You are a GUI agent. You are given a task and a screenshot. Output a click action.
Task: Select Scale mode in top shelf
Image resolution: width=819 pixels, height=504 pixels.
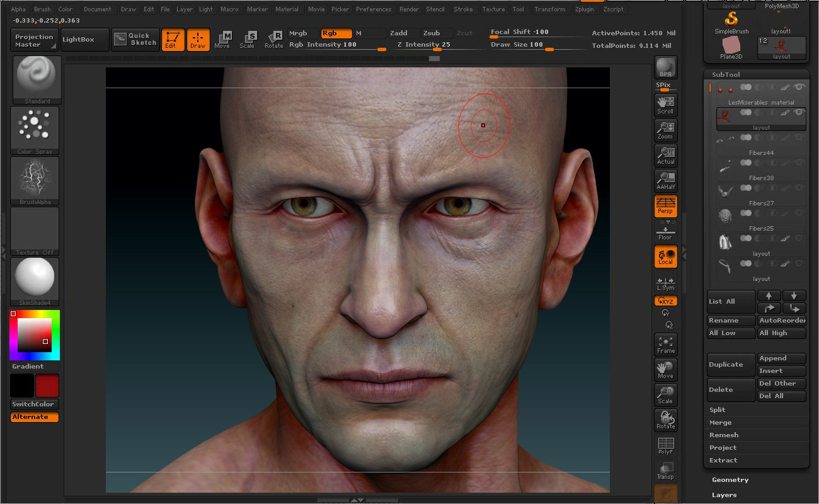pos(248,40)
